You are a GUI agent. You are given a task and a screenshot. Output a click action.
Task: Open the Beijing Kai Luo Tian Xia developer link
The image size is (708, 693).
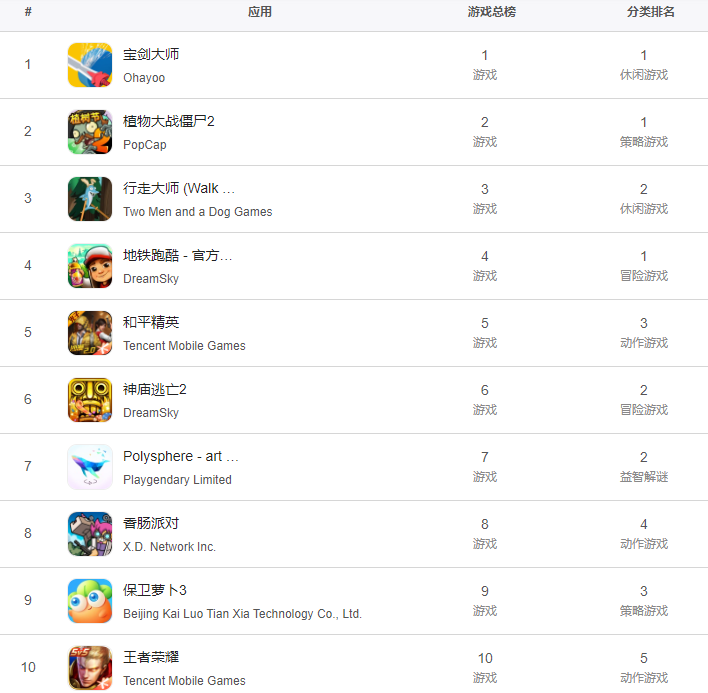pyautogui.click(x=242, y=614)
